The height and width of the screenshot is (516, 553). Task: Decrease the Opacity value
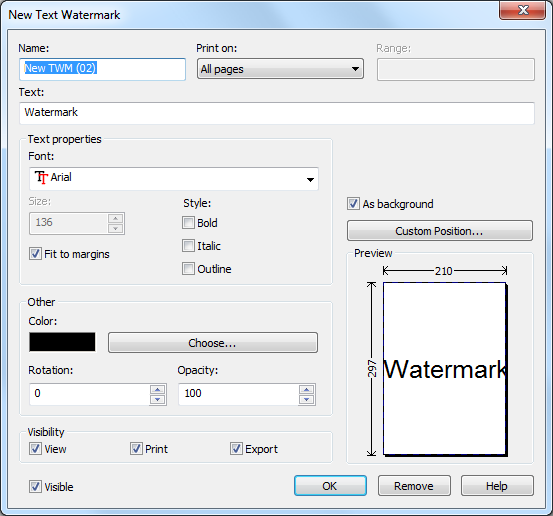click(306, 400)
